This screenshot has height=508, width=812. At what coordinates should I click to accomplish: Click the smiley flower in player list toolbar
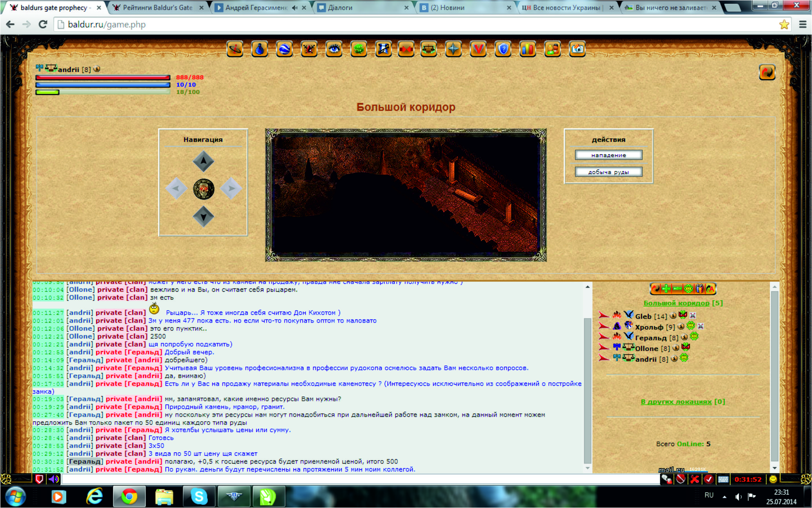(x=688, y=289)
